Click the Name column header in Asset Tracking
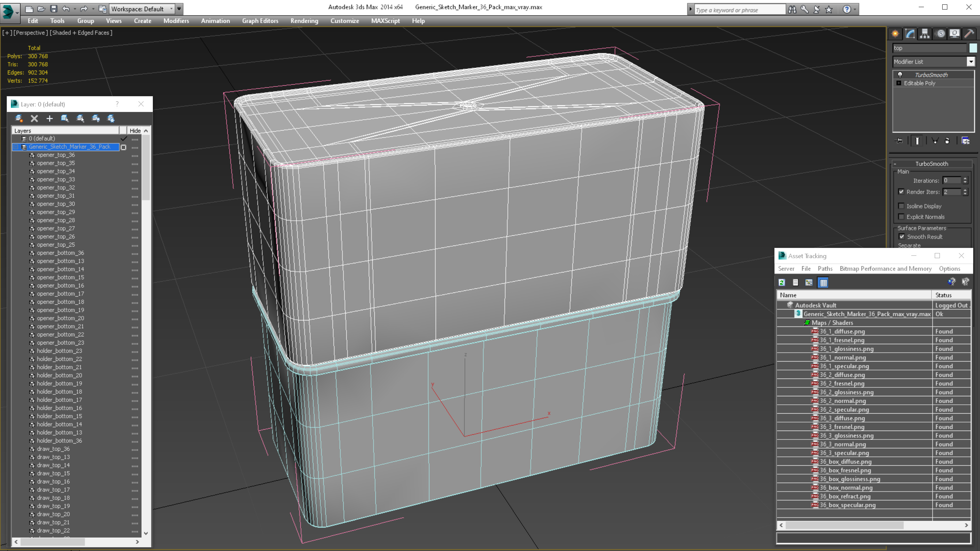Image resolution: width=980 pixels, height=551 pixels. tap(854, 295)
